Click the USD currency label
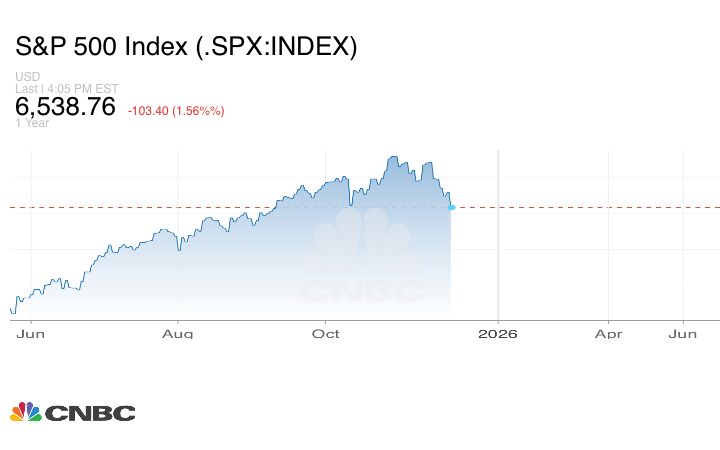 click(27, 77)
